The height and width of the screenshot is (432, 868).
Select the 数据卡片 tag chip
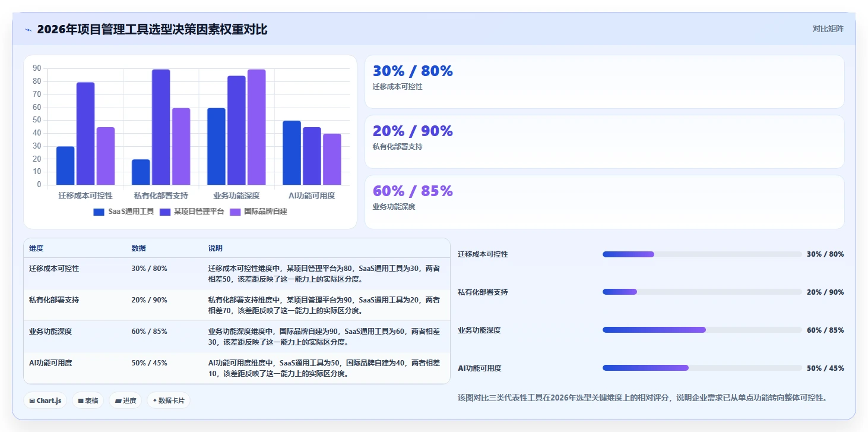(x=169, y=401)
